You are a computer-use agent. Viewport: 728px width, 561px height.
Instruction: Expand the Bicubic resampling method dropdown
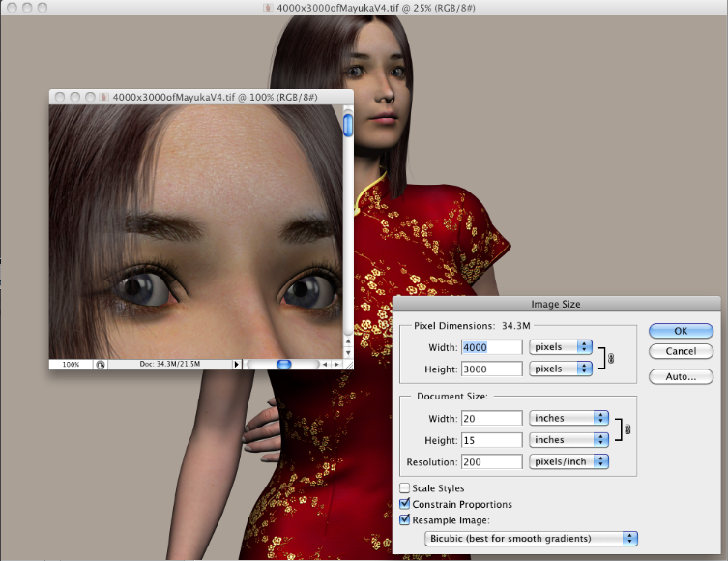coord(532,538)
